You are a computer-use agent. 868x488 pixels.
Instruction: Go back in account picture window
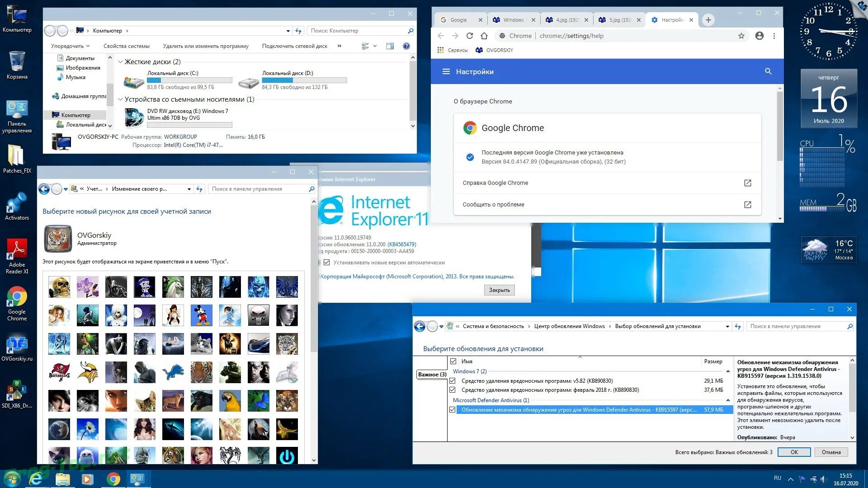44,189
